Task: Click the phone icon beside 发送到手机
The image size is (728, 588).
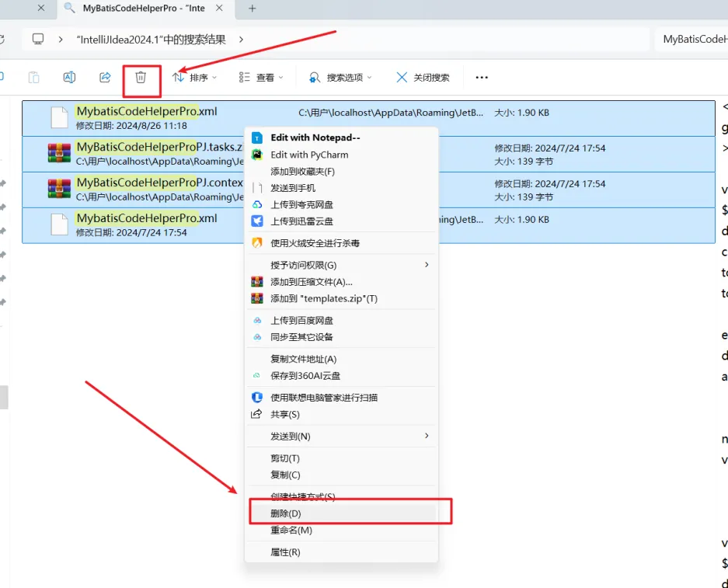Action: pyautogui.click(x=256, y=188)
